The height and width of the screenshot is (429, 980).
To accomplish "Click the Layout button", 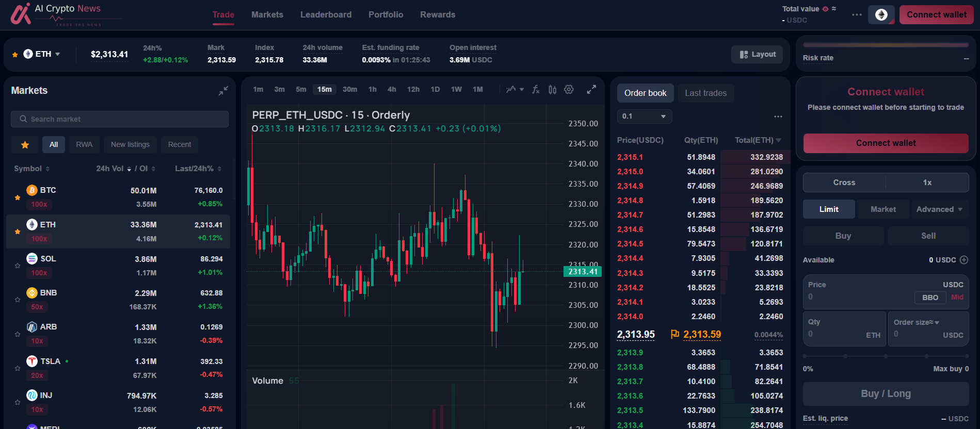I will click(757, 55).
